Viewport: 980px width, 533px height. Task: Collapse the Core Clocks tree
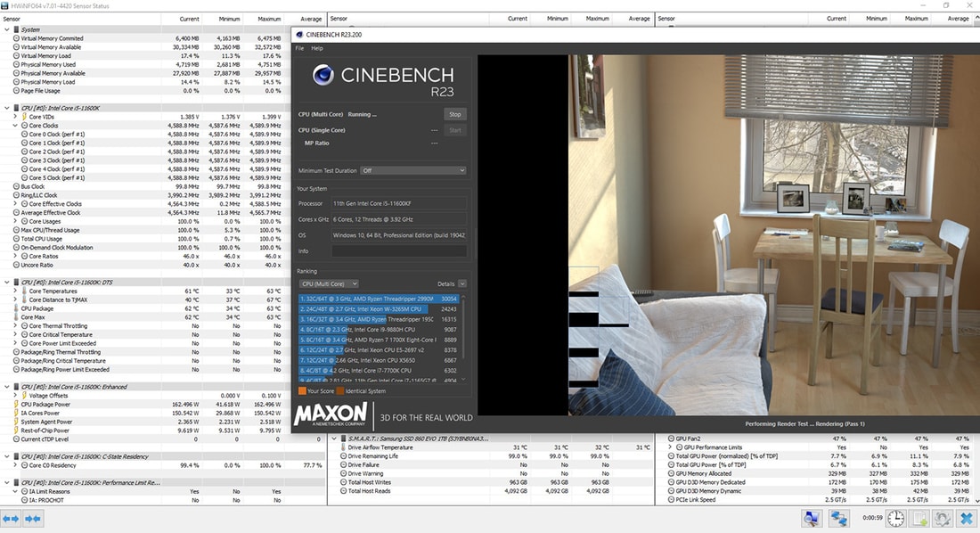[x=16, y=126]
